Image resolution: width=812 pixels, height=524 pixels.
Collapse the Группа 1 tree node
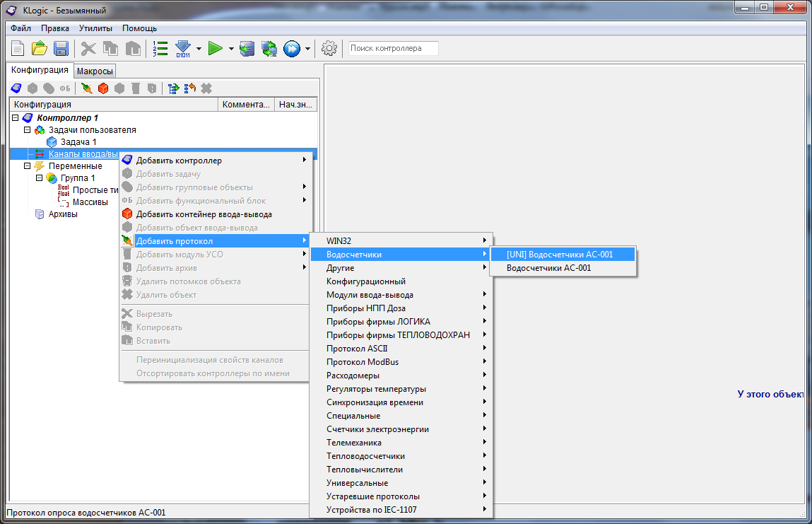click(40, 178)
